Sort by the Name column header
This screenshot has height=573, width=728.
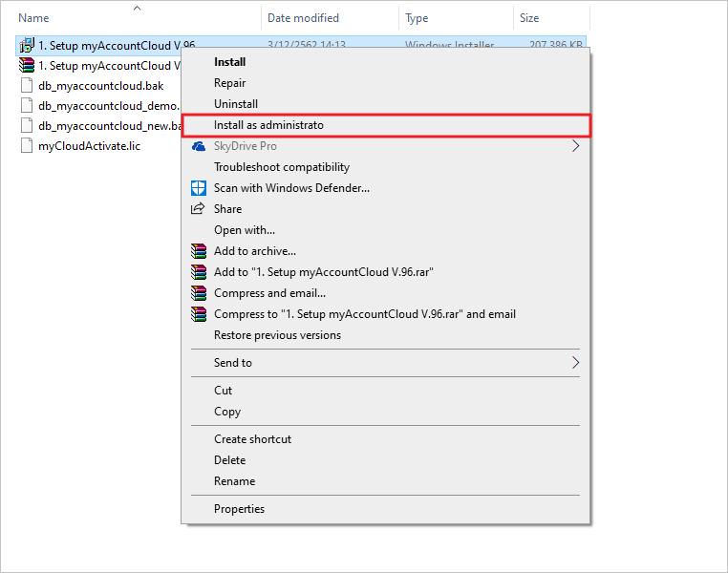33,18
